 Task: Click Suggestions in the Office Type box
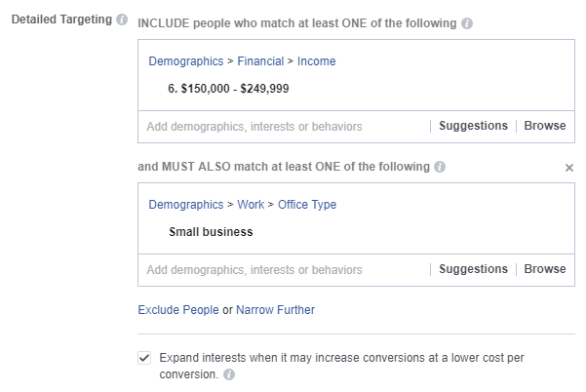pos(473,269)
